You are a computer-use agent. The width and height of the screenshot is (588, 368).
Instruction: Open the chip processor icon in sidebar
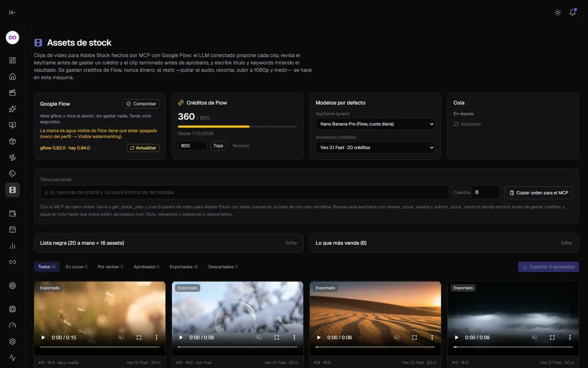(x=13, y=309)
